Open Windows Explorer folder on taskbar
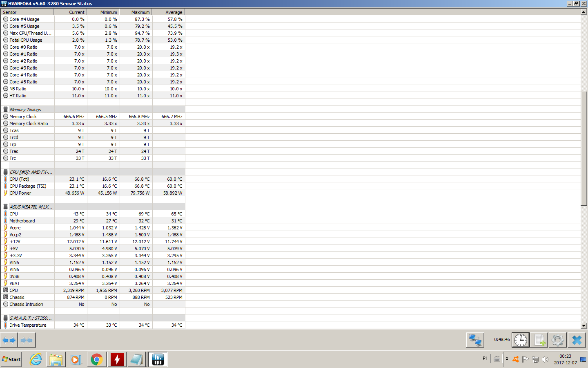 tap(56, 359)
